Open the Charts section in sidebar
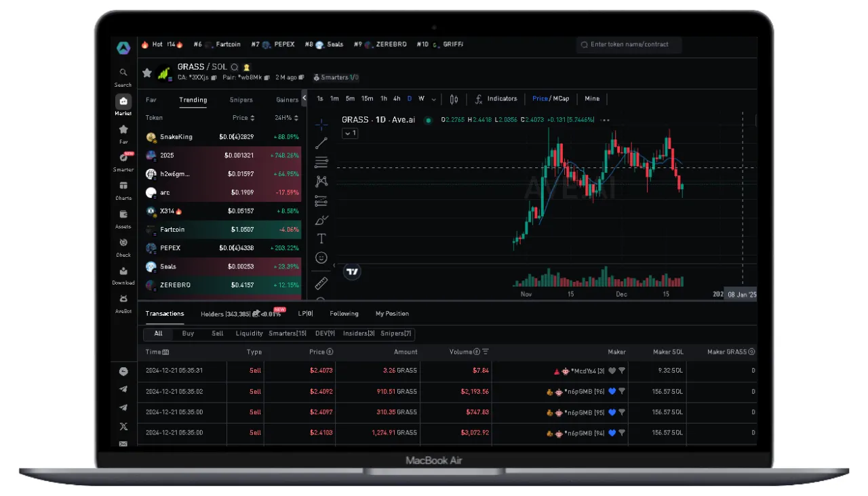 pyautogui.click(x=123, y=190)
